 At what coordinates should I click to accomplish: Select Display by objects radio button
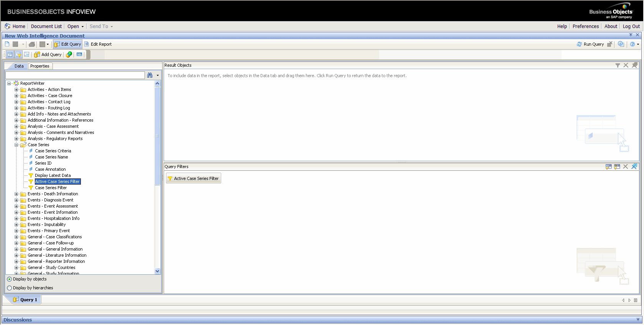click(10, 279)
